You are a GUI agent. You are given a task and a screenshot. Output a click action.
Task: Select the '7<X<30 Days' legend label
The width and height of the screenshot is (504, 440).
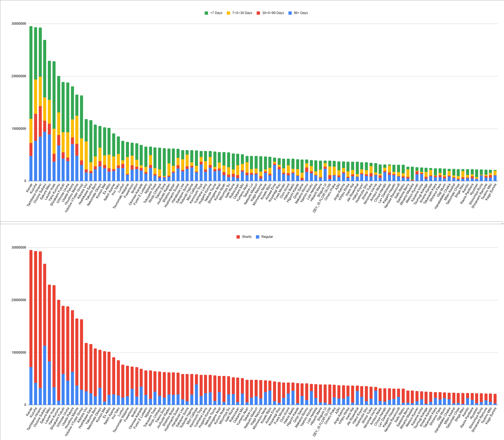click(242, 13)
